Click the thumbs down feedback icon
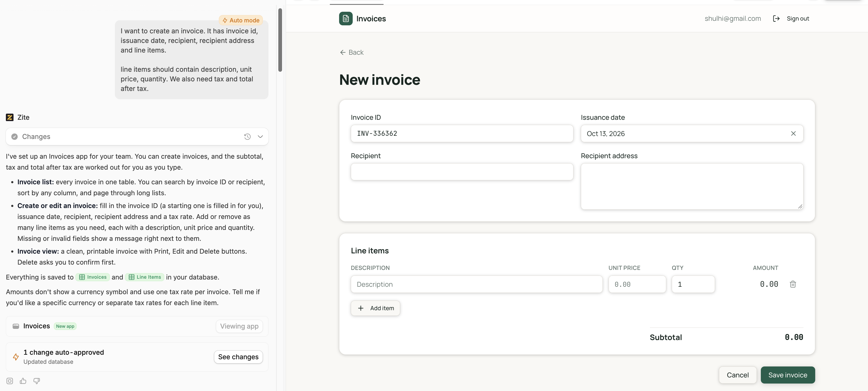Screen dimensions: 868x391 [x=37, y=381]
